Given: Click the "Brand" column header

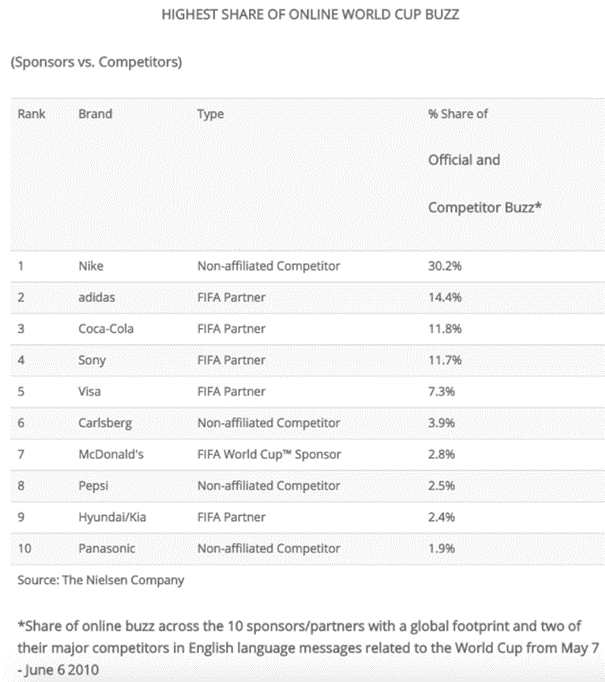Looking at the screenshot, I should [x=95, y=114].
